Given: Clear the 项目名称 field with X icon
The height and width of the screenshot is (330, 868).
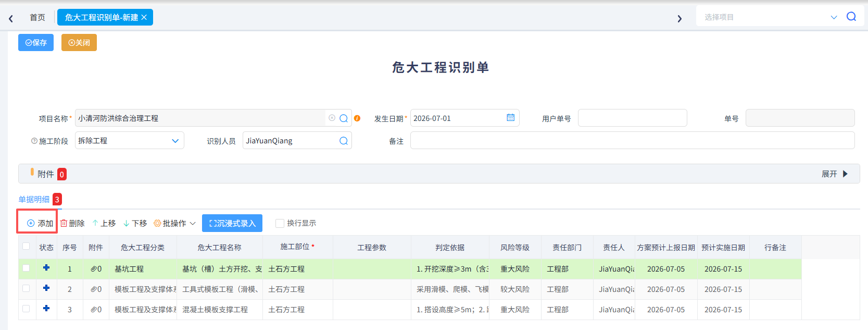Looking at the screenshot, I should coord(332,118).
